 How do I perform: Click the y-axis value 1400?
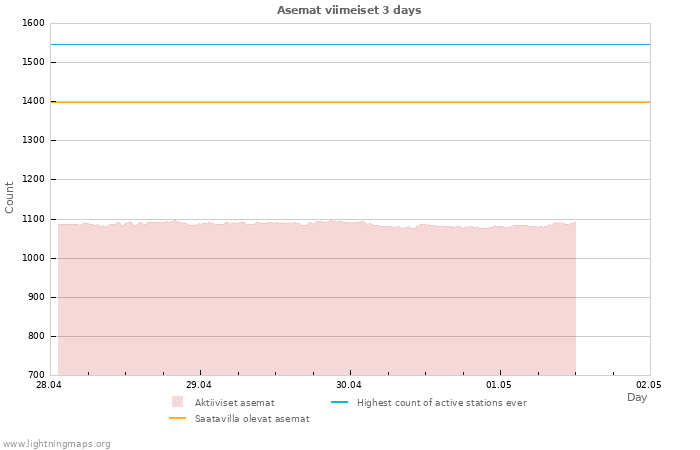click(33, 101)
